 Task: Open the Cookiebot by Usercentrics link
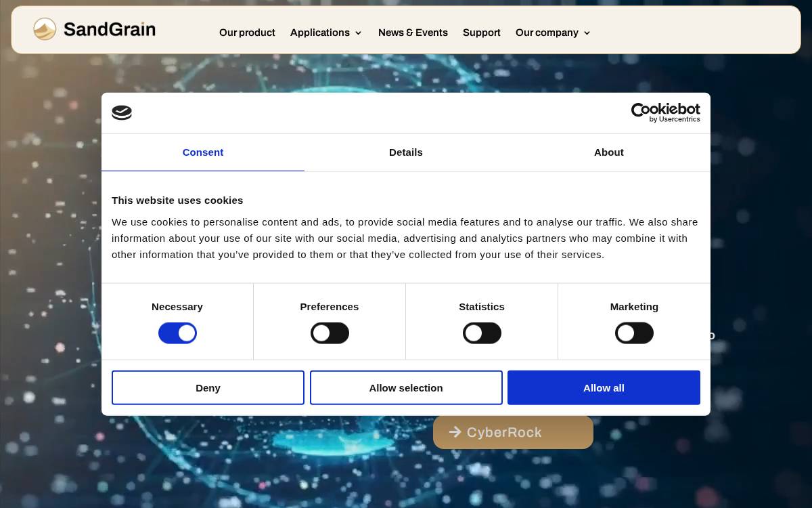[665, 112]
